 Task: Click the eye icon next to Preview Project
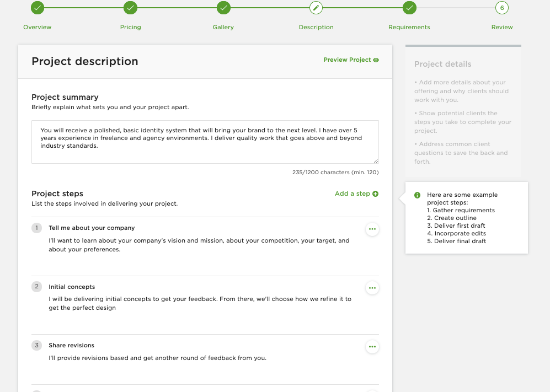point(376,60)
